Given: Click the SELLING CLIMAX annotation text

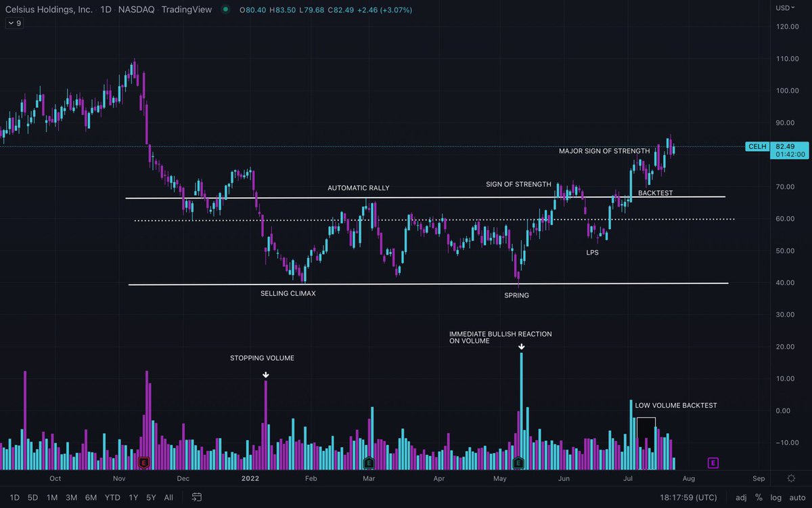Looking at the screenshot, I should click(288, 294).
